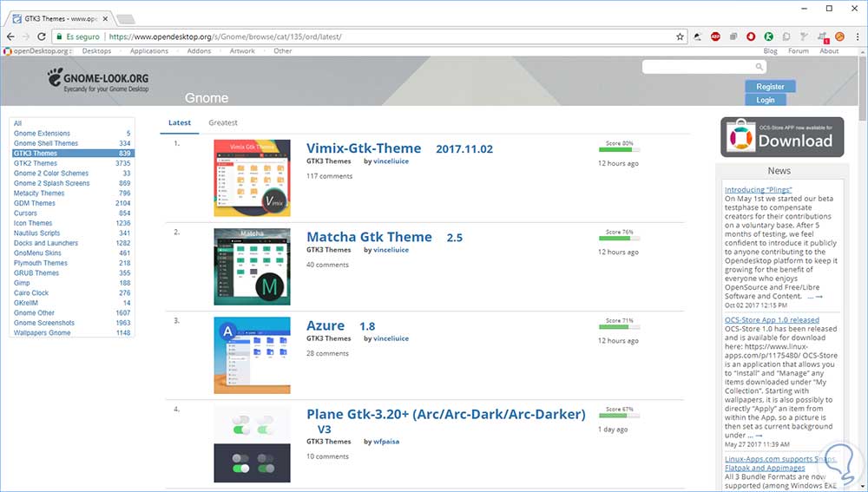
Task: Select Docks and Launchers category
Action: point(46,243)
